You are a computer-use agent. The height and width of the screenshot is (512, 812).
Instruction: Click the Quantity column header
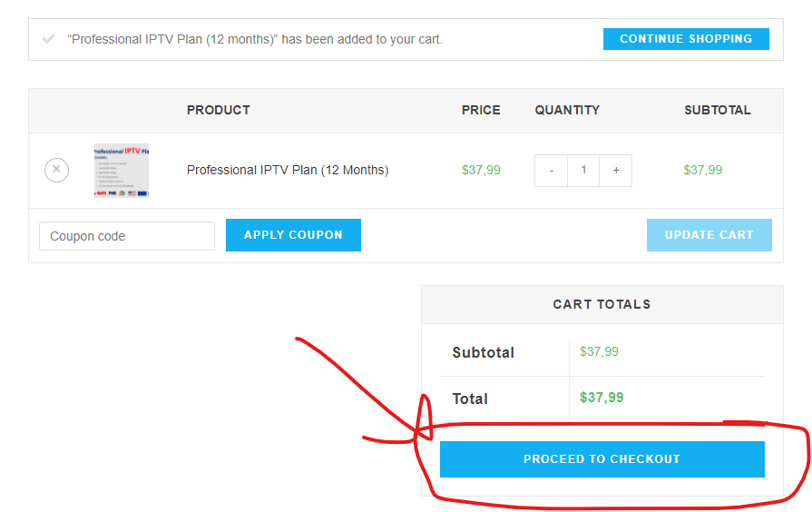tap(567, 110)
